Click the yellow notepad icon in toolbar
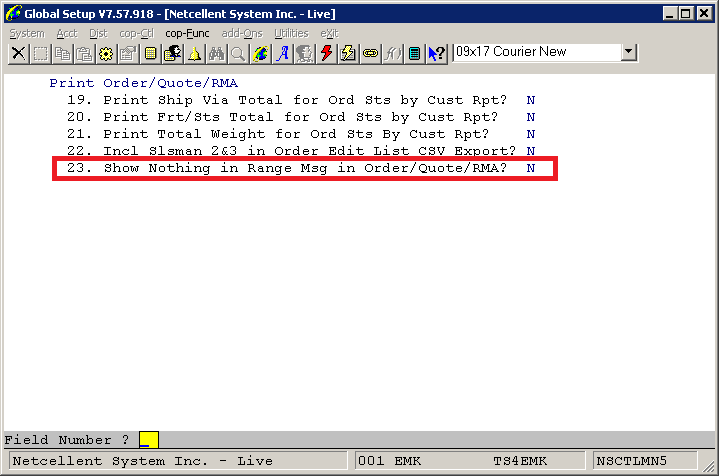Viewport: 719px width, 476px height. (150, 53)
